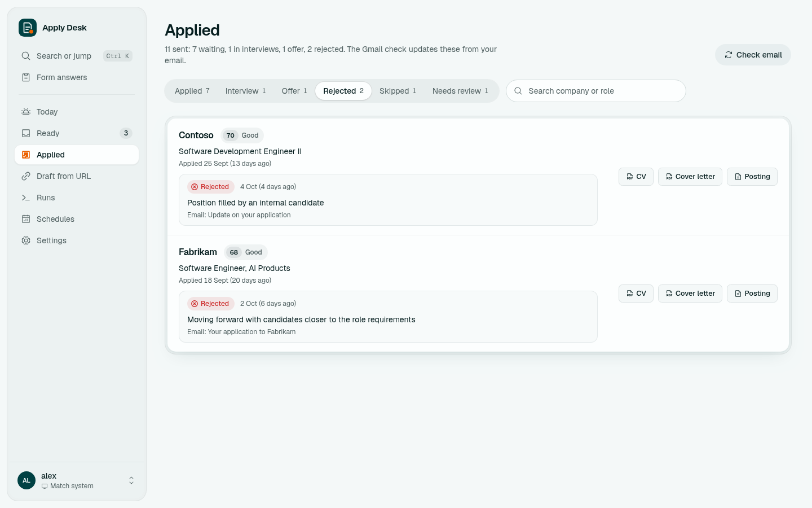
Task: Open the CV for Fabrikam
Action: pos(636,294)
